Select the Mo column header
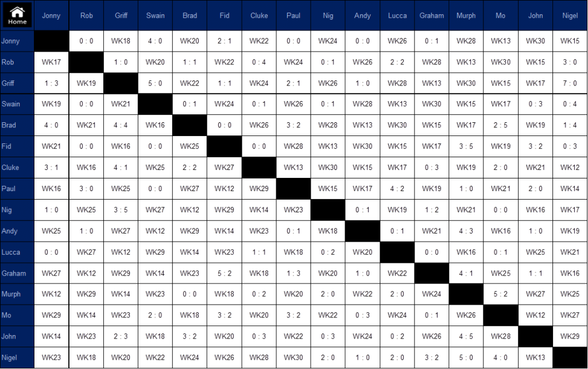Screen dimensions: 588x369 coord(501,15)
